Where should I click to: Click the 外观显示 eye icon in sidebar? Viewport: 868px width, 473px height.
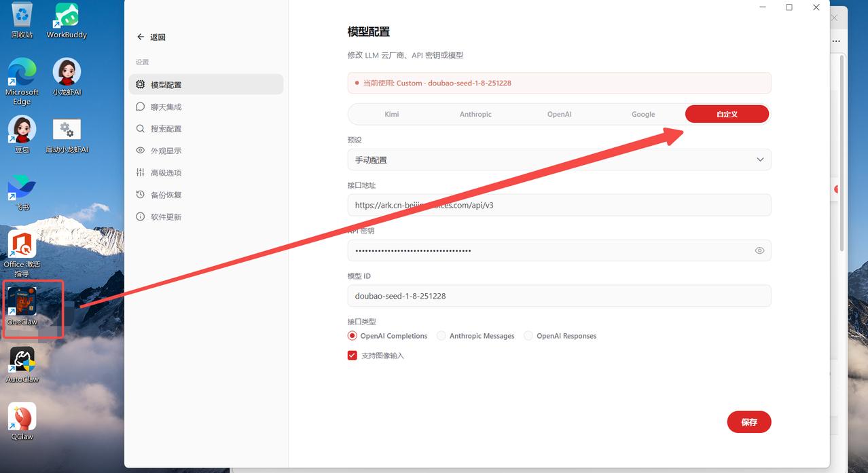tap(140, 151)
